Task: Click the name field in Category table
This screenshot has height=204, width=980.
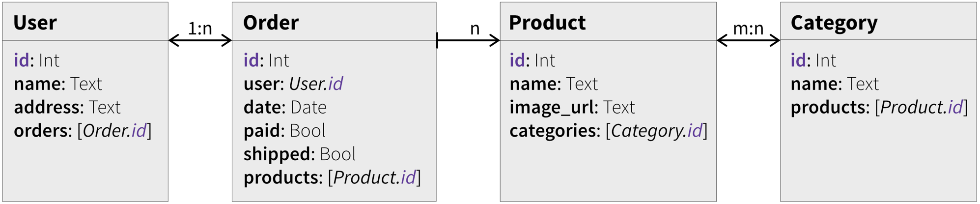Action: (x=834, y=84)
